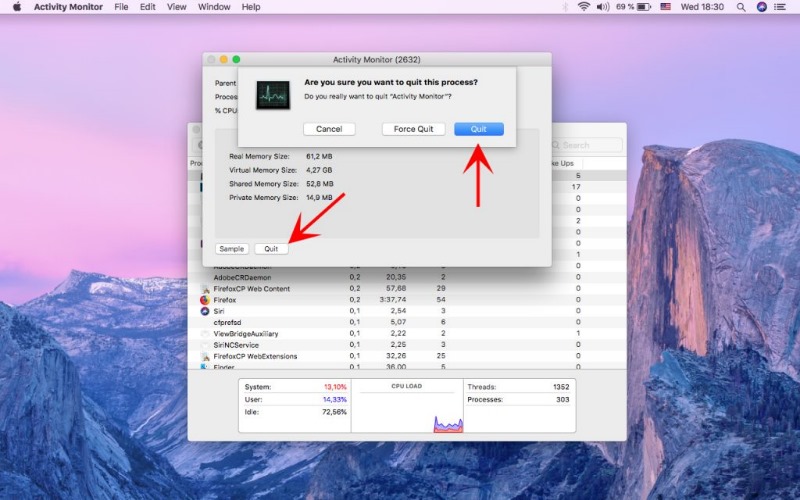The height and width of the screenshot is (500, 800).
Task: Click the Wi-Fi status icon
Action: (584, 7)
